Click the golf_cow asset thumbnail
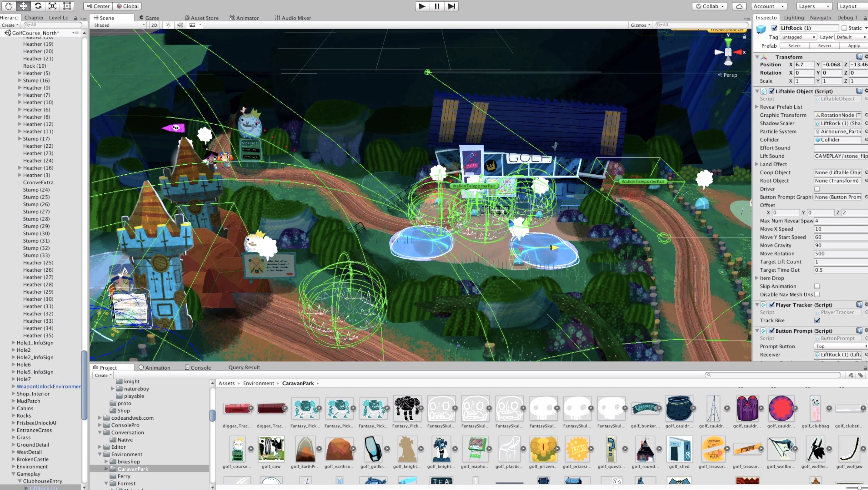Viewport: 868px width, 490px height. click(x=271, y=449)
